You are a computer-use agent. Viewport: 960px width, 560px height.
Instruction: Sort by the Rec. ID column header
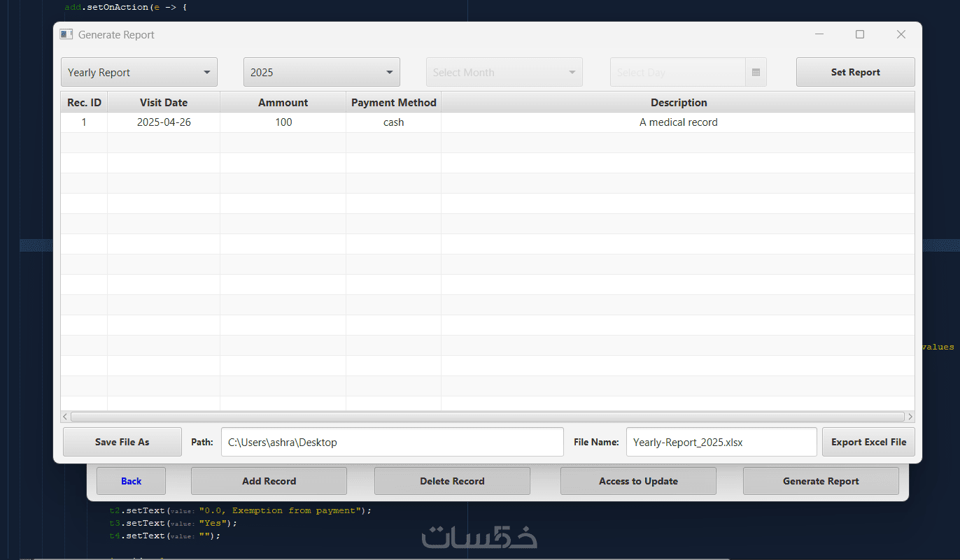84,102
